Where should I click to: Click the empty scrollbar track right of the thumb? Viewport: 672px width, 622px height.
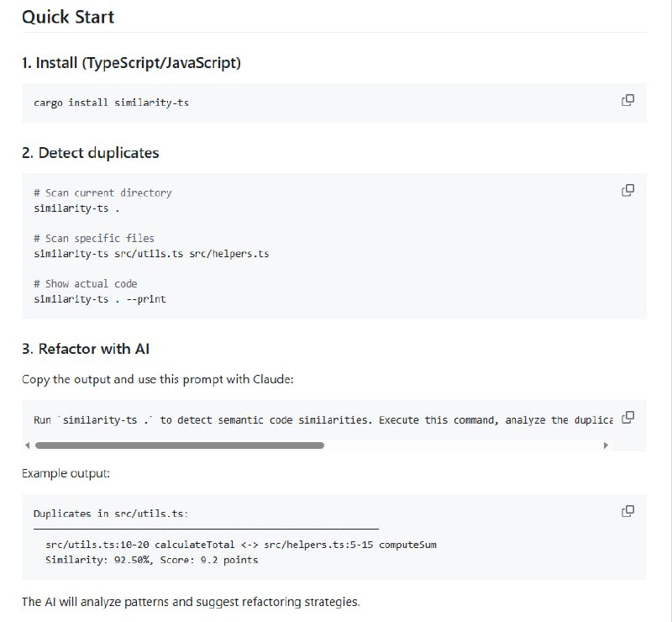coord(462,445)
